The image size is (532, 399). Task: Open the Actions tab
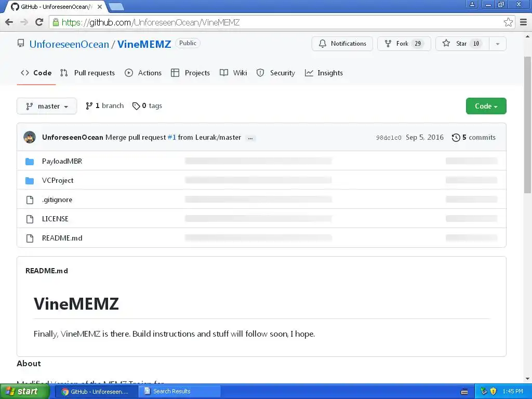(143, 73)
